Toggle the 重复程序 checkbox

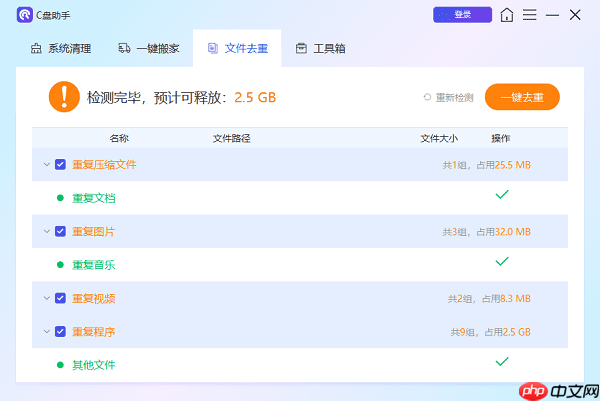click(x=60, y=331)
